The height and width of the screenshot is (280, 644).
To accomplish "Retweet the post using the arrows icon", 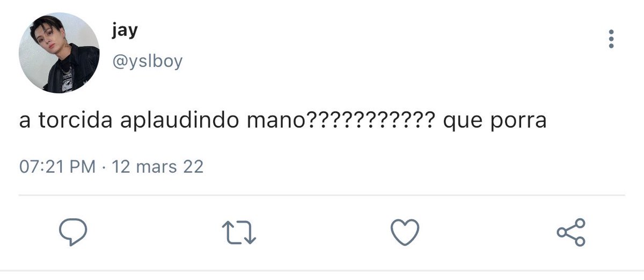I will tap(239, 232).
